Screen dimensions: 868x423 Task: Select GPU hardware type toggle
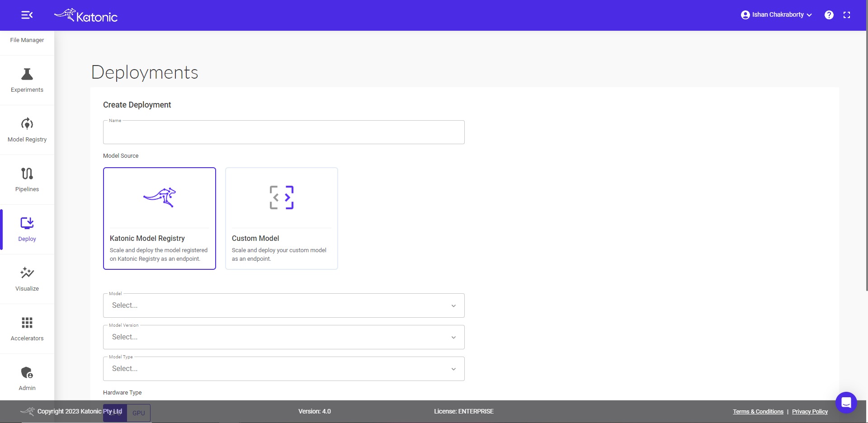point(139,413)
